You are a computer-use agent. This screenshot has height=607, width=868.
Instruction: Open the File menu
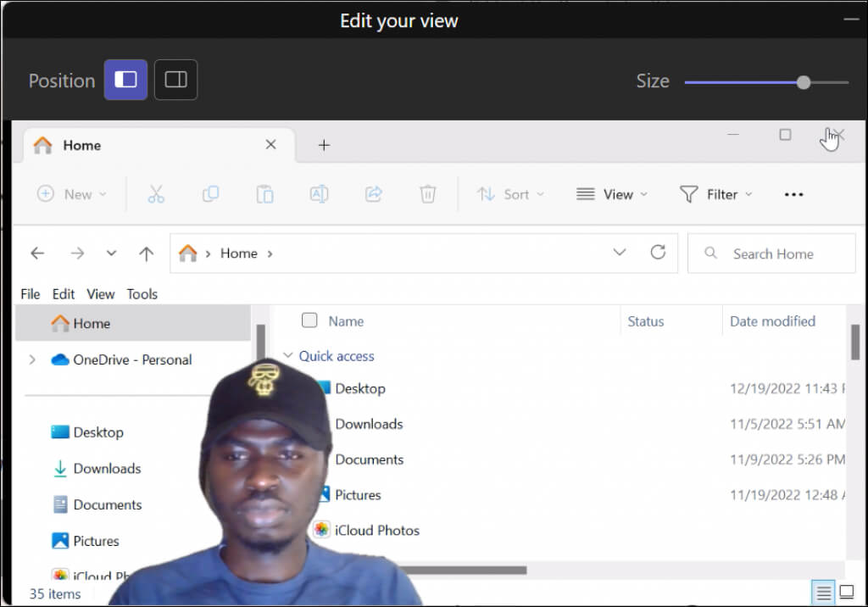coord(31,294)
